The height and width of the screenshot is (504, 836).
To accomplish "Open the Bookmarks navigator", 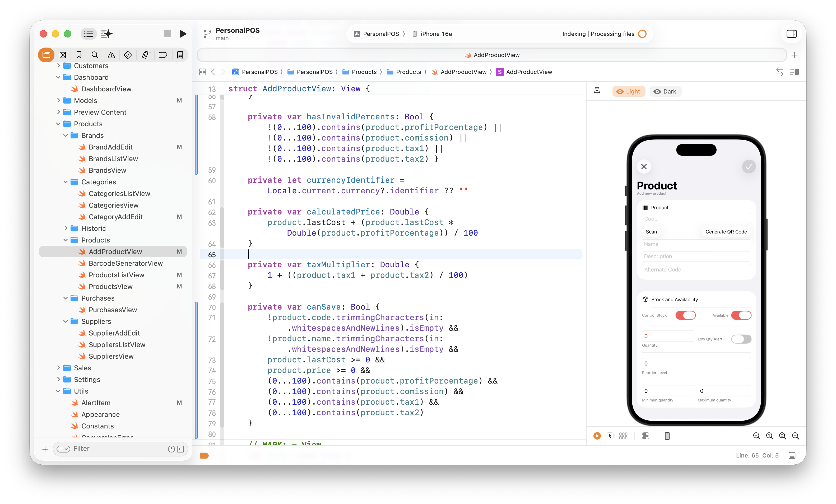I will point(79,55).
